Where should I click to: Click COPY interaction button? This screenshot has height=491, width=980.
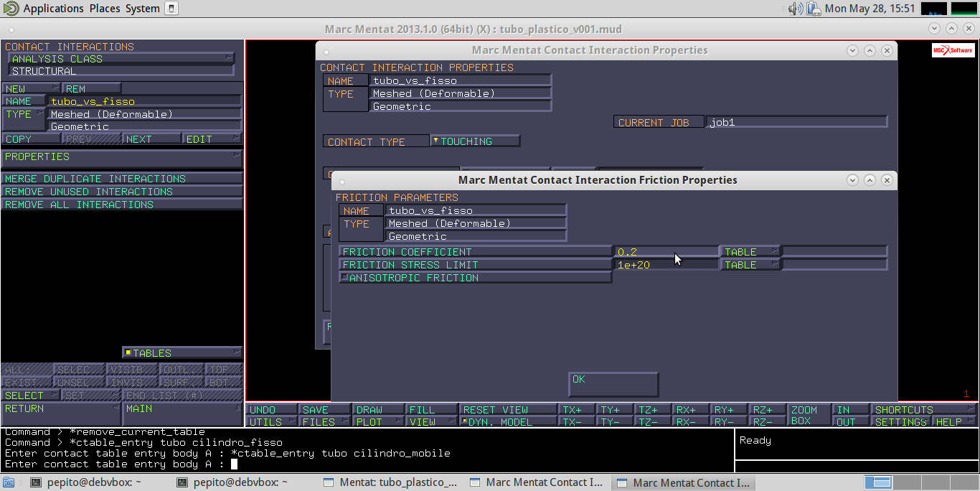tap(31, 139)
